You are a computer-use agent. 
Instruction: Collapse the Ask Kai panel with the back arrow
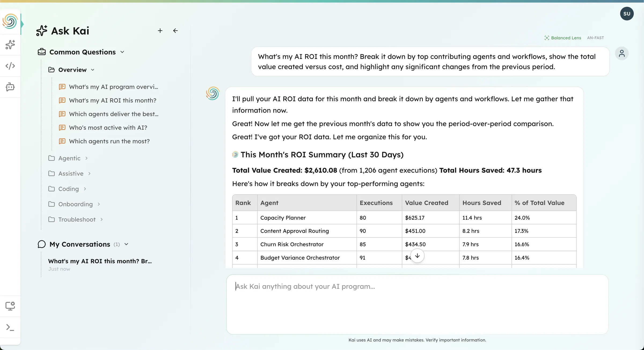pos(175,31)
